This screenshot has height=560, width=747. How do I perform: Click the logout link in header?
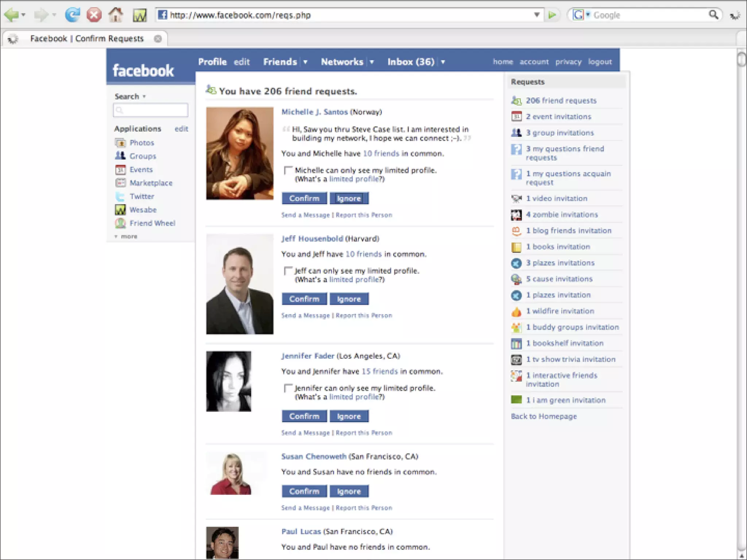click(x=600, y=62)
